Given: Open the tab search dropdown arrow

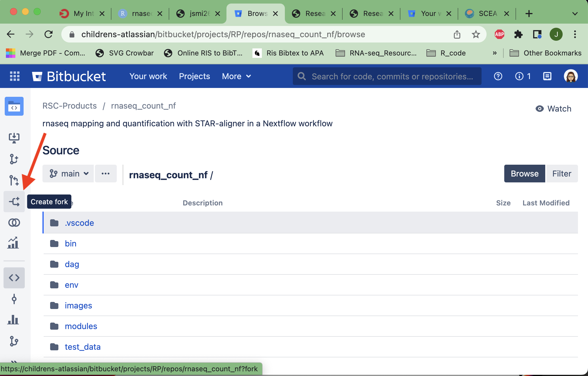Looking at the screenshot, I should click(x=575, y=14).
